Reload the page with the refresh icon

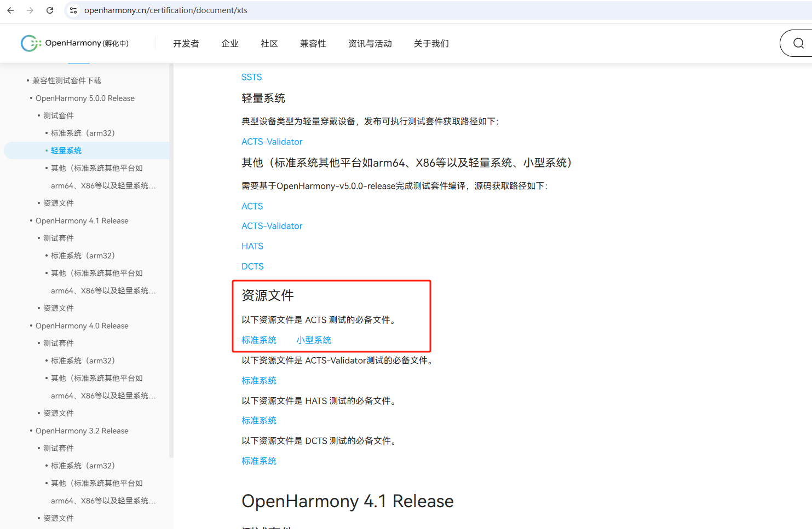(50, 10)
